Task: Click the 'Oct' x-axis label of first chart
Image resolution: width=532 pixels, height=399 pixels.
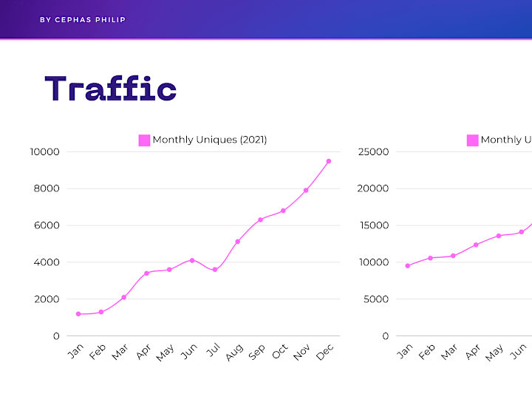Action: coord(280,352)
